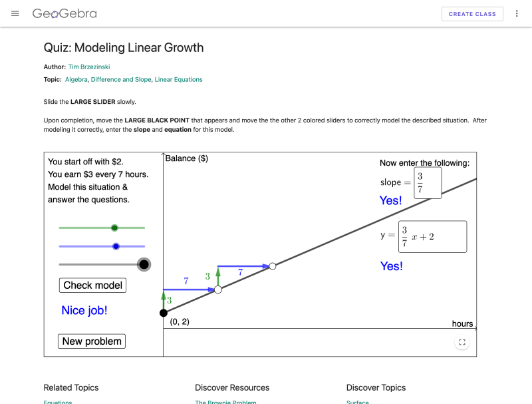Click the CREATE CLASS button
The image size is (532, 404).
tap(472, 13)
